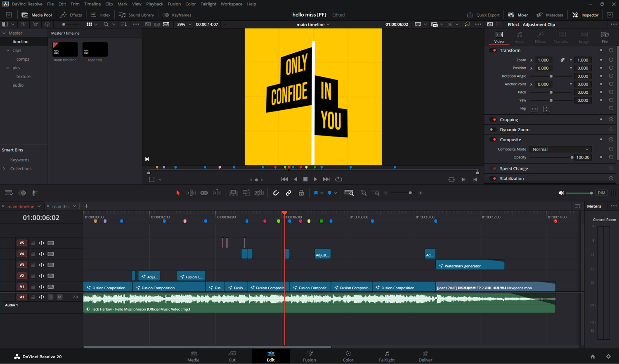Flip clip horizontally in Inspector
619x364 pixels.
[534, 109]
